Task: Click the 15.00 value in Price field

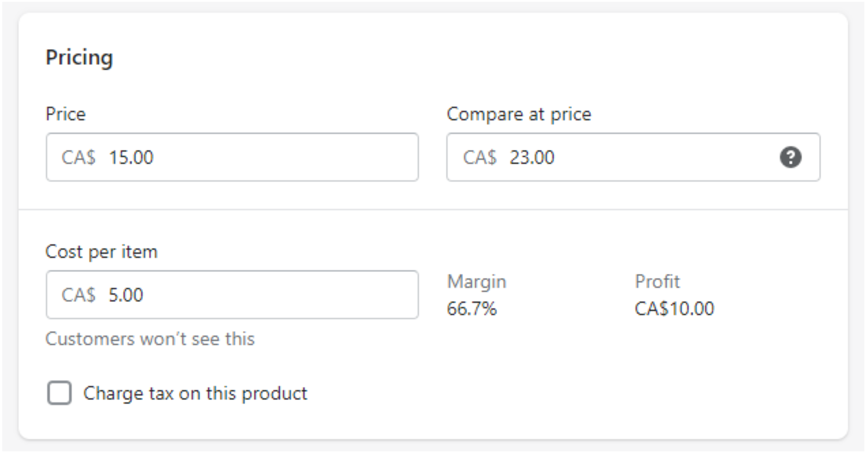Action: coord(131,158)
